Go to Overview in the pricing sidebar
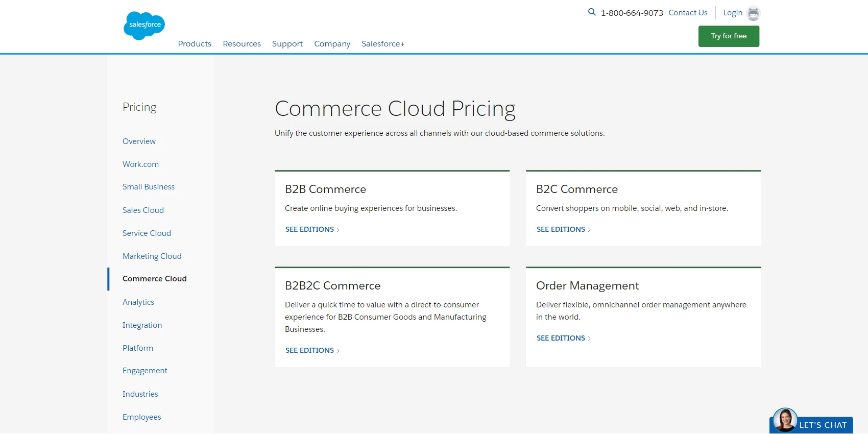This screenshot has width=868, height=434. click(139, 141)
